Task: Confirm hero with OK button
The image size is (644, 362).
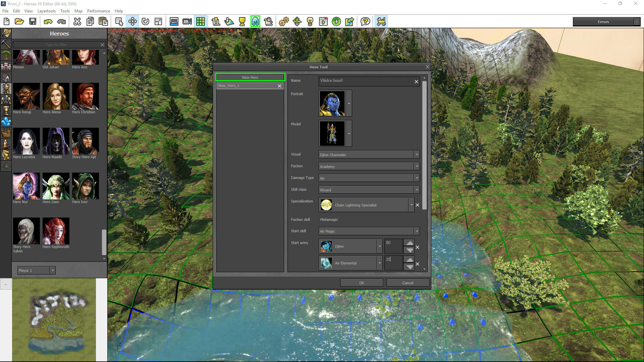Action: [x=362, y=283]
